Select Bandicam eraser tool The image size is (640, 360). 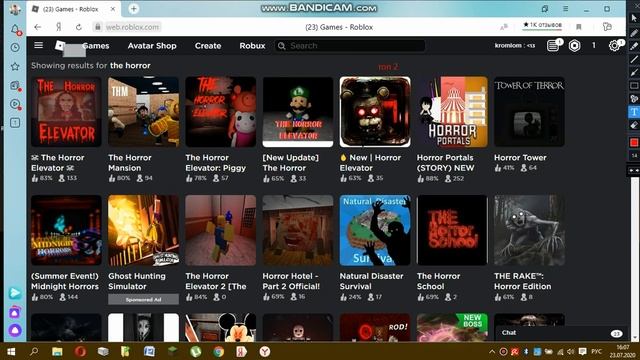pyautogui.click(x=634, y=125)
